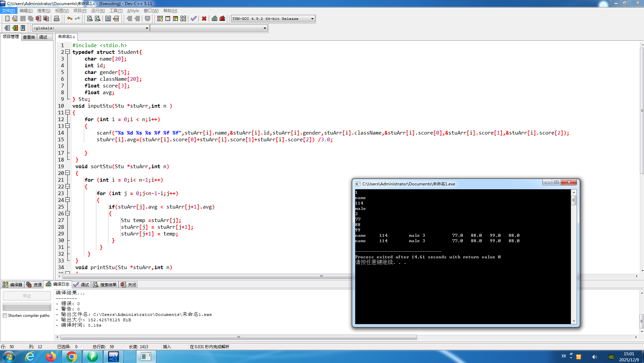Click the Goto line toolbar icon

click(116, 19)
